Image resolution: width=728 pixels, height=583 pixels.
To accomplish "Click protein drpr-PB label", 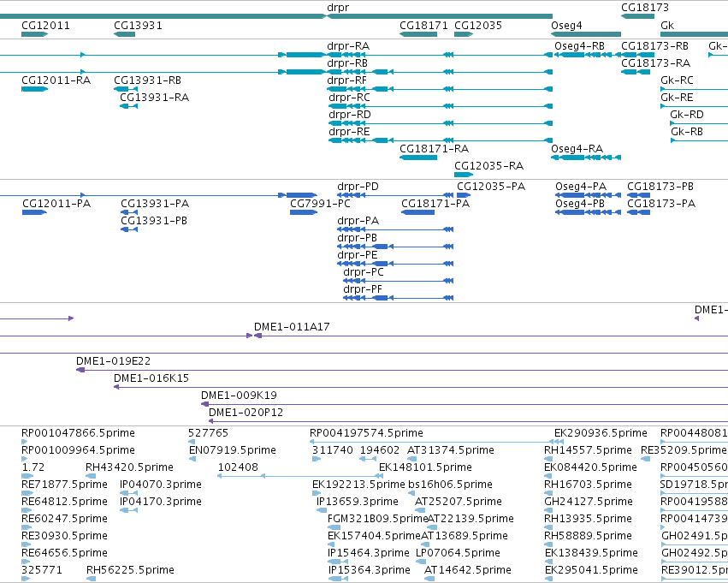I will (x=357, y=238).
